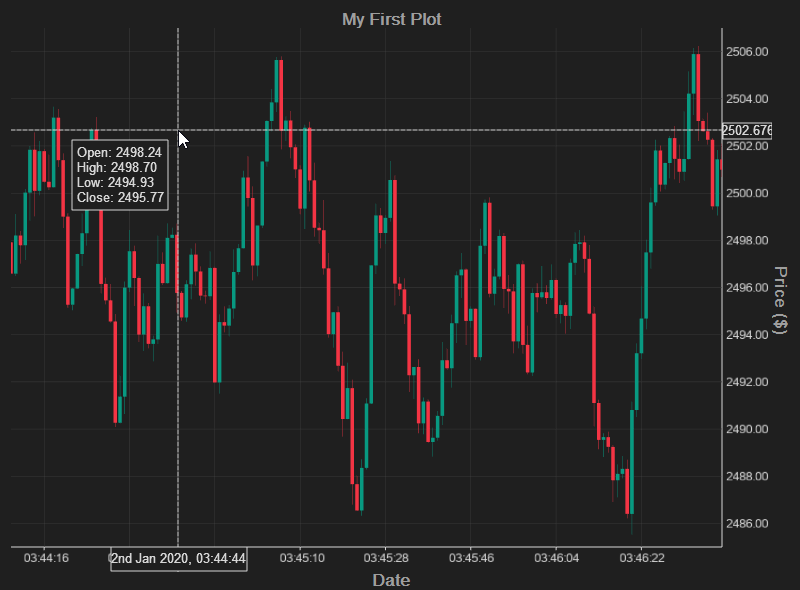Click the 'My First Plot' chart title
800x590 pixels.
[391, 19]
